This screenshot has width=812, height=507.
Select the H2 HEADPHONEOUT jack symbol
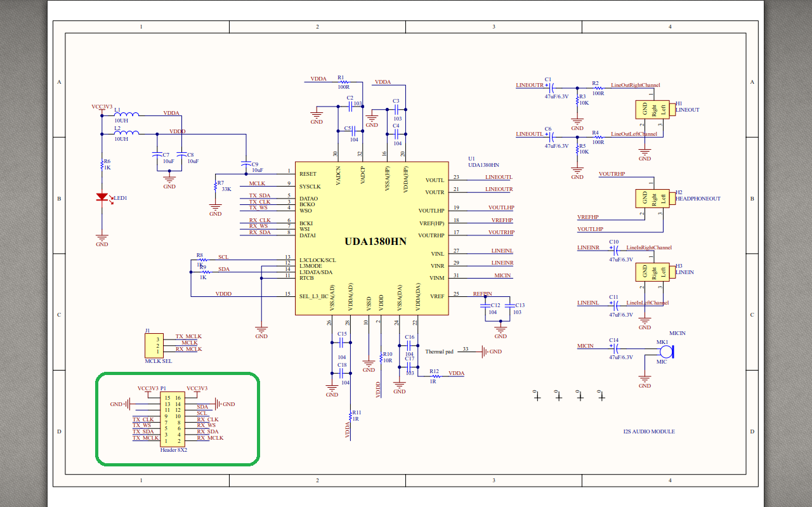pyautogui.click(x=654, y=198)
